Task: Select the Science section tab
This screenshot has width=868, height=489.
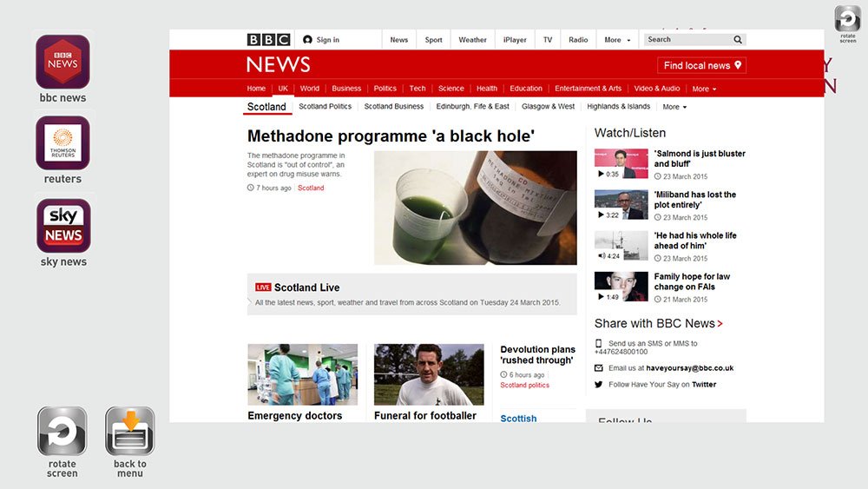Action: pos(451,89)
